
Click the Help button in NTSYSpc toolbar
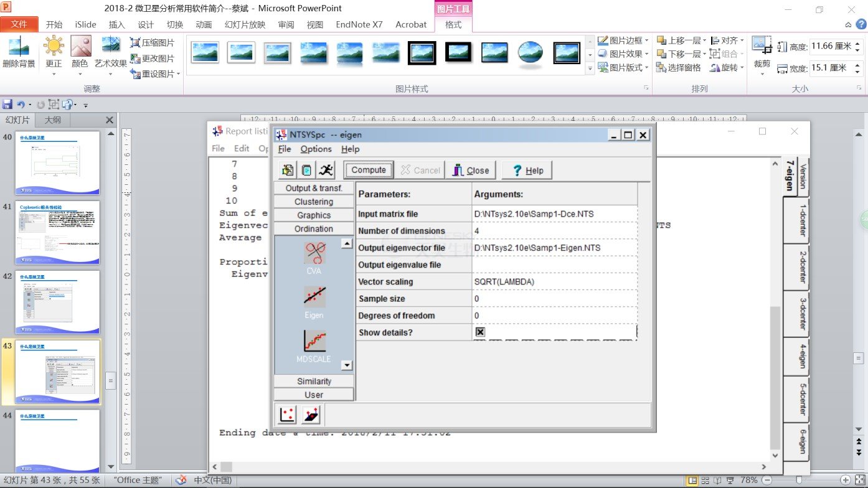(x=527, y=170)
